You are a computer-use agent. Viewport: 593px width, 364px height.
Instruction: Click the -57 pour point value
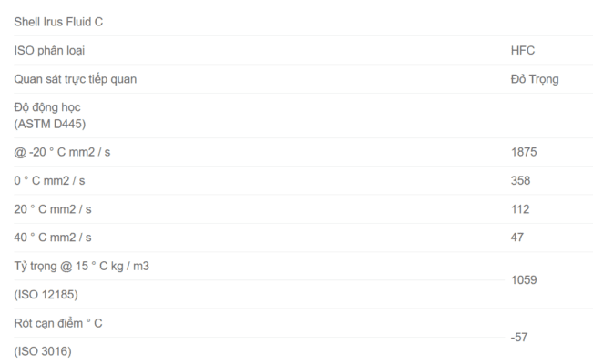pyautogui.click(x=519, y=337)
